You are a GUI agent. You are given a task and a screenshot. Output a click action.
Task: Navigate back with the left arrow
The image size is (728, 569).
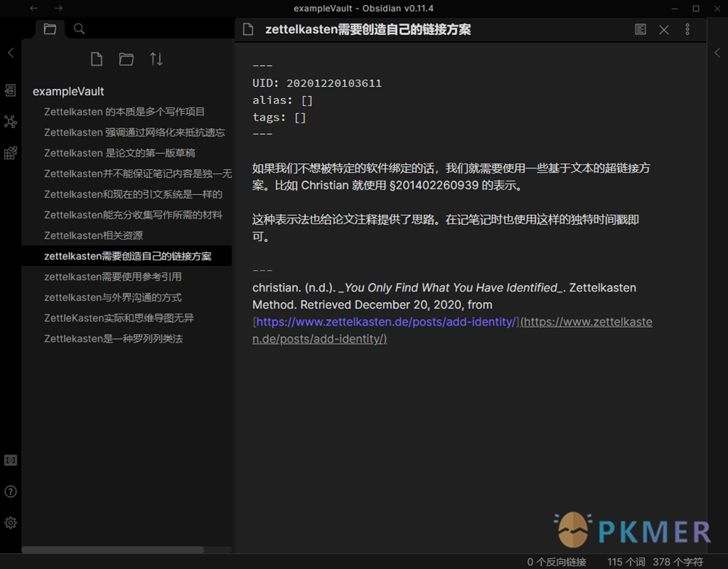[x=34, y=8]
